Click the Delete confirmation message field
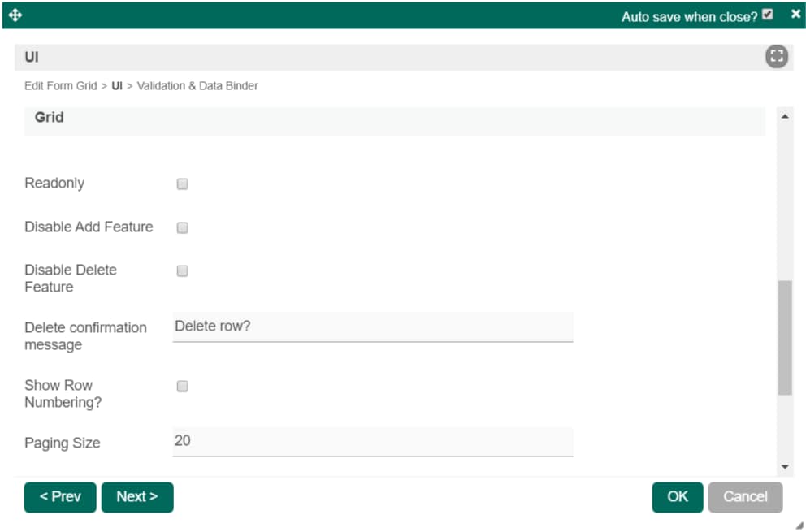This screenshot has width=806, height=532. [x=373, y=327]
